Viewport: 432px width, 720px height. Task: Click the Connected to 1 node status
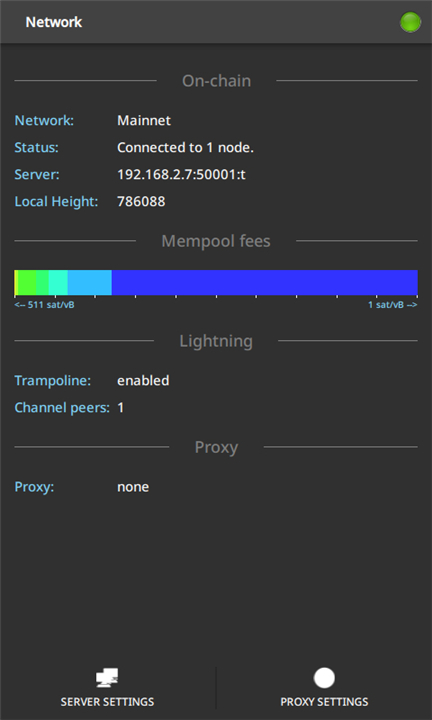pos(185,147)
